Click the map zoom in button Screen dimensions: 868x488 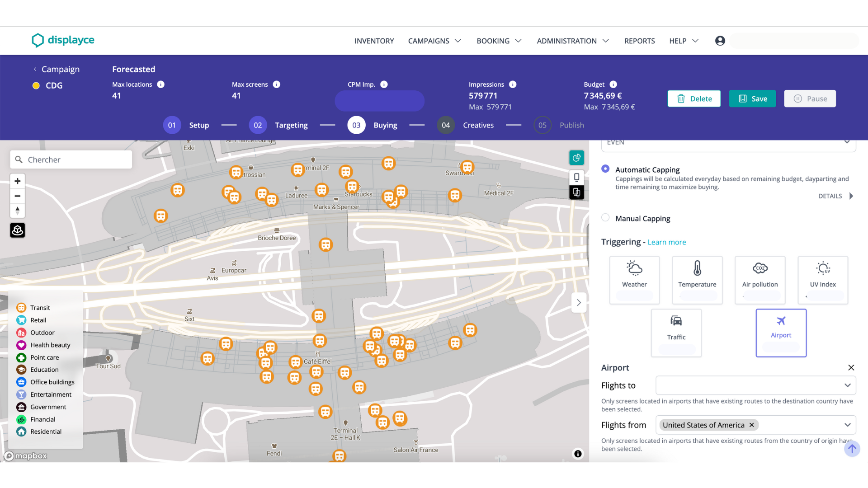click(x=17, y=181)
